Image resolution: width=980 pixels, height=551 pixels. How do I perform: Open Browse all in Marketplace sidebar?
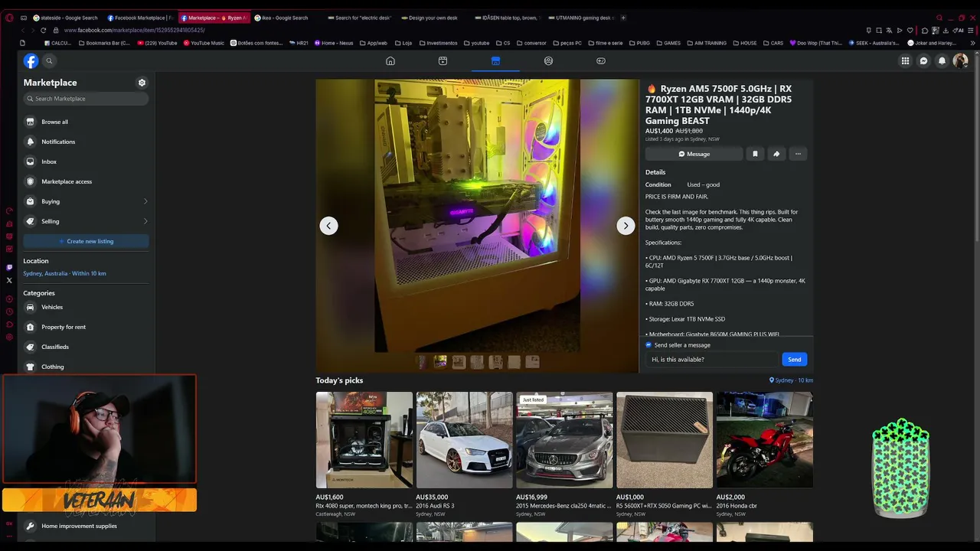coord(86,122)
